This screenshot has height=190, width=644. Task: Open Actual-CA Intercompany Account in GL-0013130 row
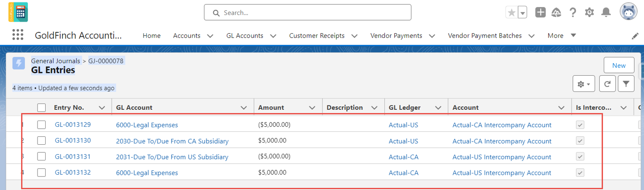(x=502, y=141)
